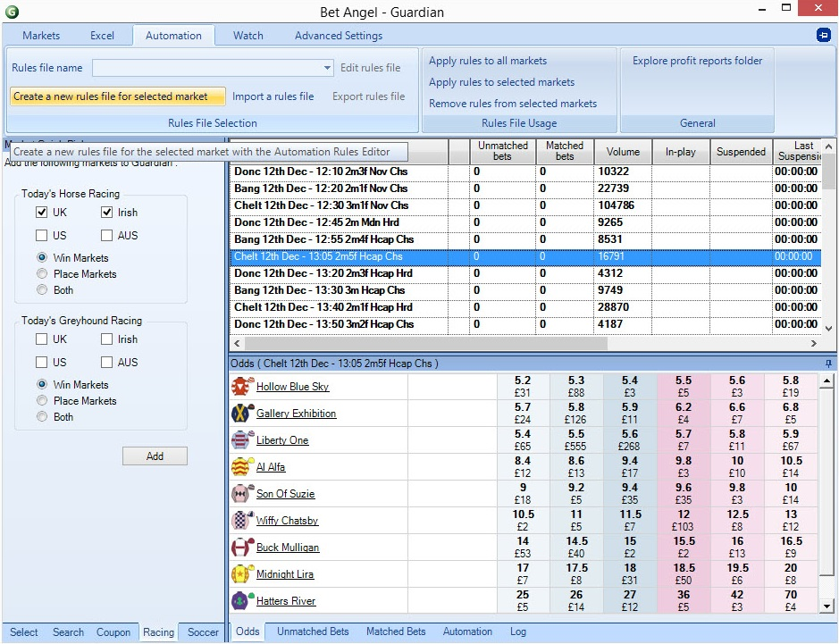This screenshot has width=839, height=644.
Task: Enable the AUS horse racing checkbox
Action: [x=106, y=235]
